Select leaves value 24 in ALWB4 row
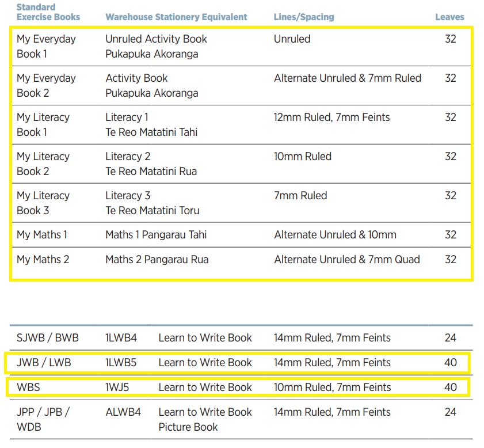Screen dimensions: 484x448 pyautogui.click(x=451, y=412)
